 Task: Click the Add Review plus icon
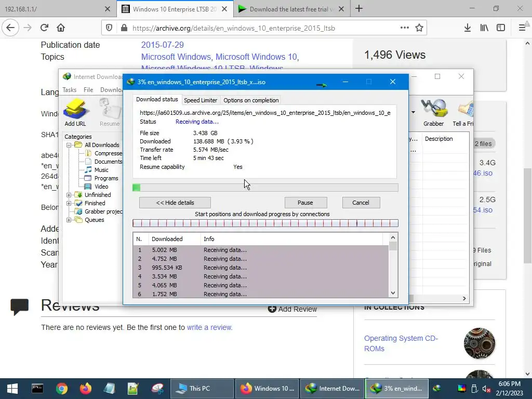point(272,309)
